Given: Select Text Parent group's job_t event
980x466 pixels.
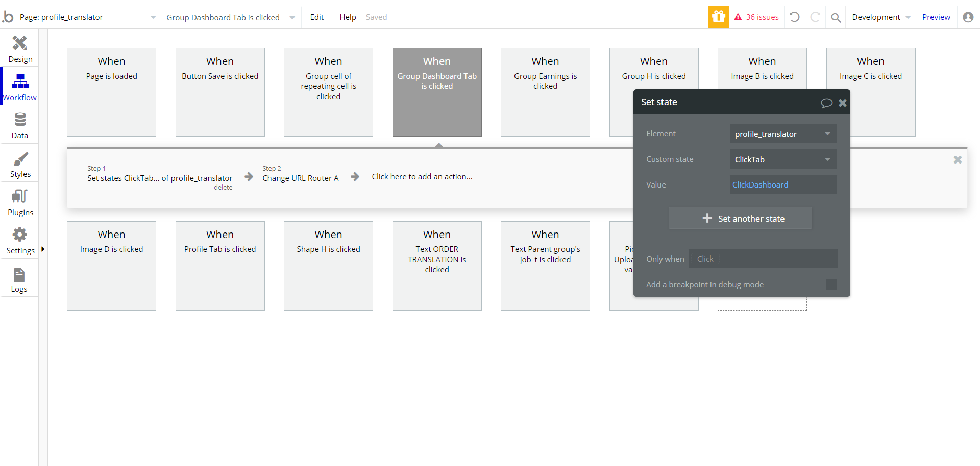Looking at the screenshot, I should (545, 266).
